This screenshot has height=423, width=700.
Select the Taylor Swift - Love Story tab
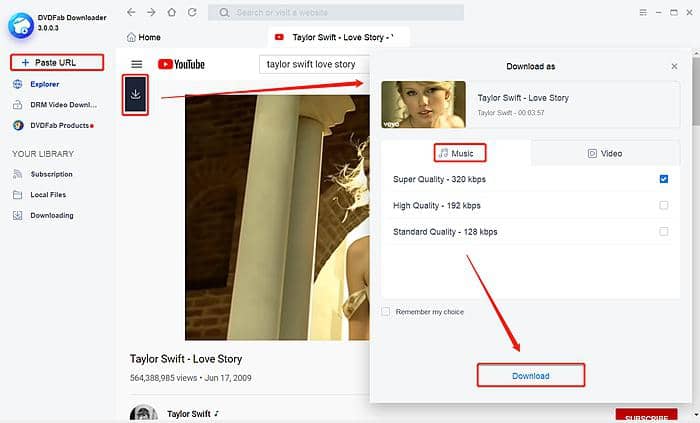click(338, 37)
